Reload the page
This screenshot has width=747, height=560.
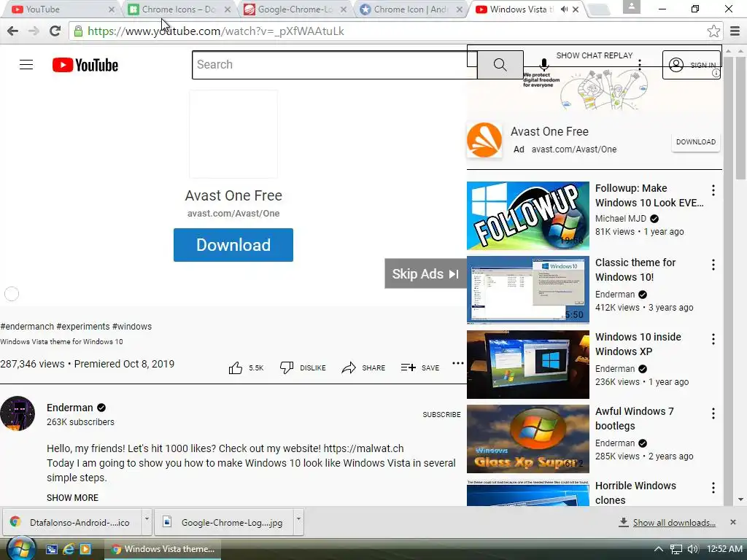click(55, 31)
